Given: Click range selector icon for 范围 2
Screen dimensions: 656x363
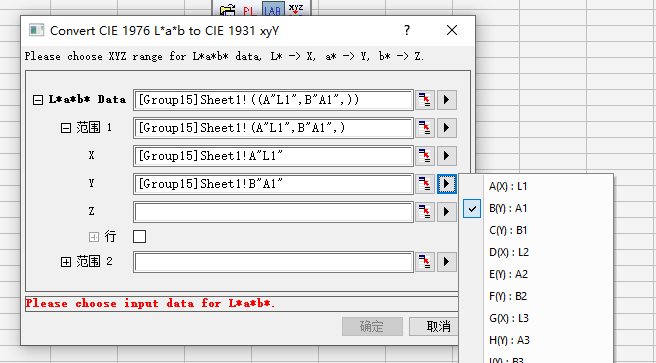Looking at the screenshot, I should (x=425, y=262).
